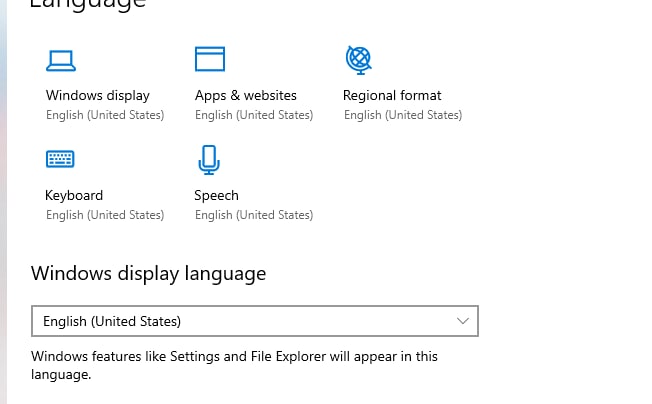Click English (United States) under Speech

coord(254,215)
